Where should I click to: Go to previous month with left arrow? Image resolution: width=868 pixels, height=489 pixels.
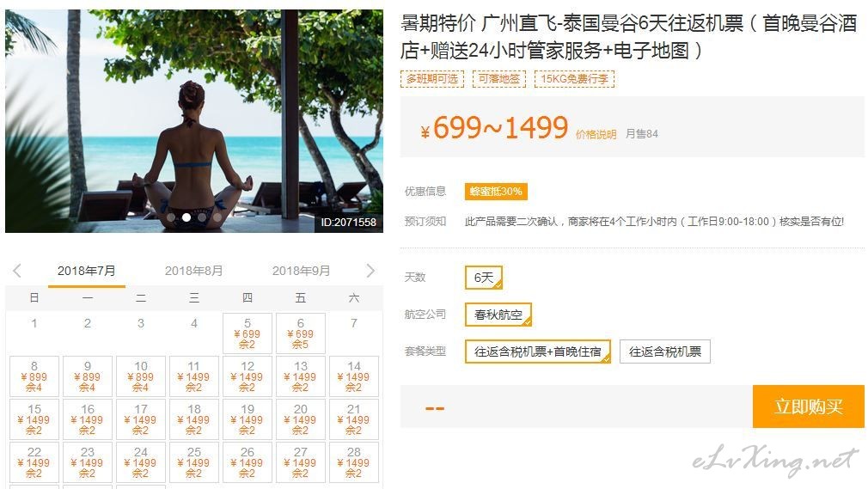(17, 271)
